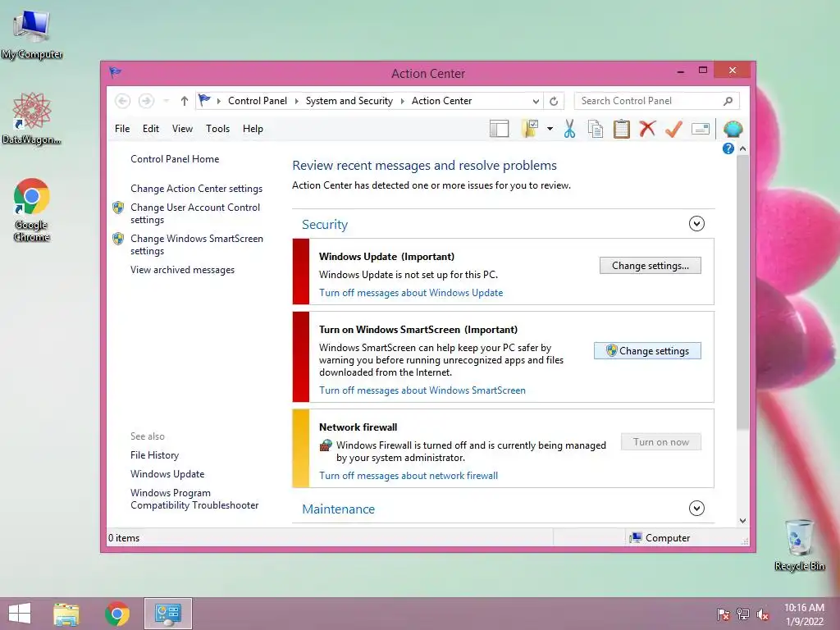Collapse the Maintenance section chevron

coord(696,508)
